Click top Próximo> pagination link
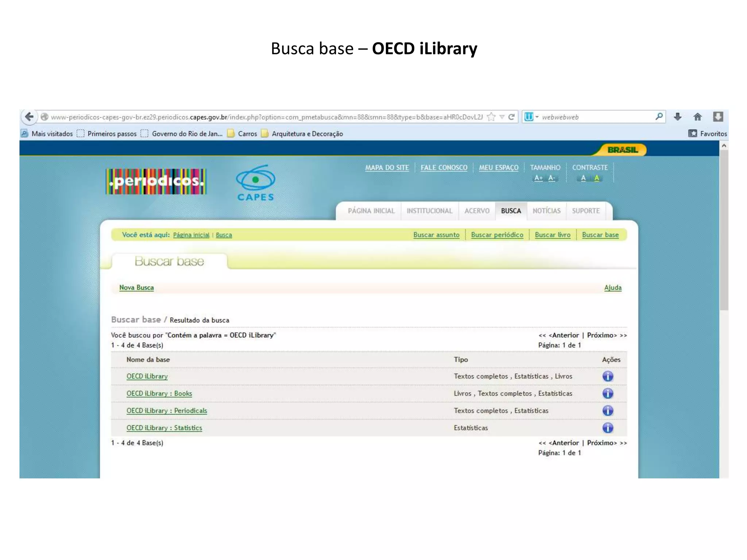 click(x=602, y=335)
